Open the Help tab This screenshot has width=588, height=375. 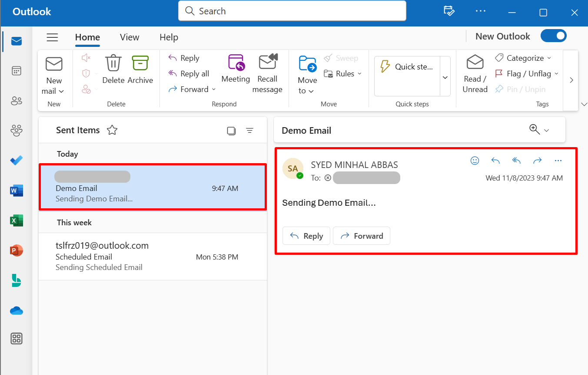169,37
